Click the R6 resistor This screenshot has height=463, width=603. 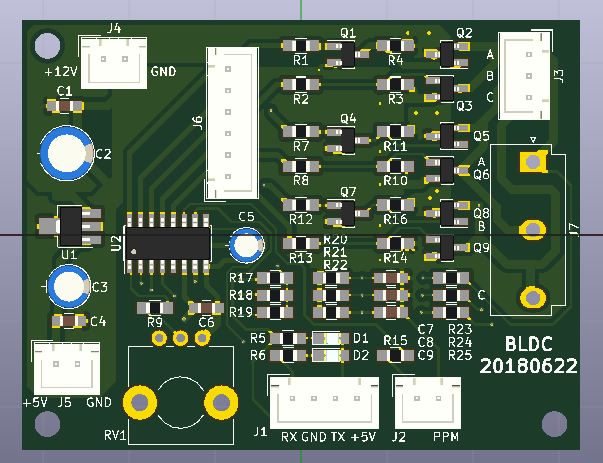288,355
